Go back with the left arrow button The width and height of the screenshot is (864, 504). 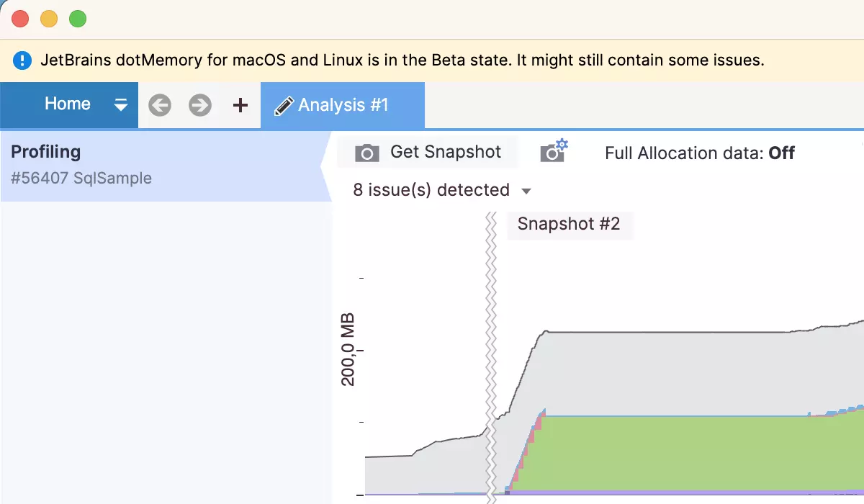click(160, 106)
